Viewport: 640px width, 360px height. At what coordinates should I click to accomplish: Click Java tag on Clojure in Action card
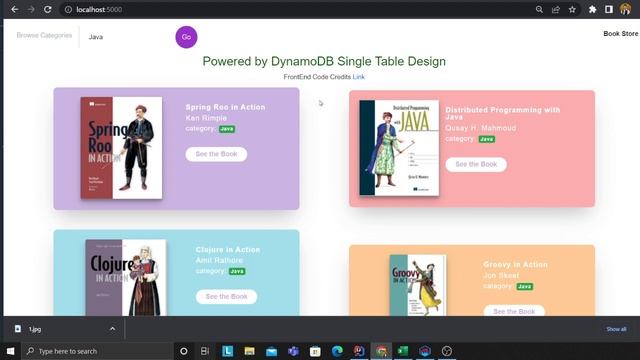point(237,271)
